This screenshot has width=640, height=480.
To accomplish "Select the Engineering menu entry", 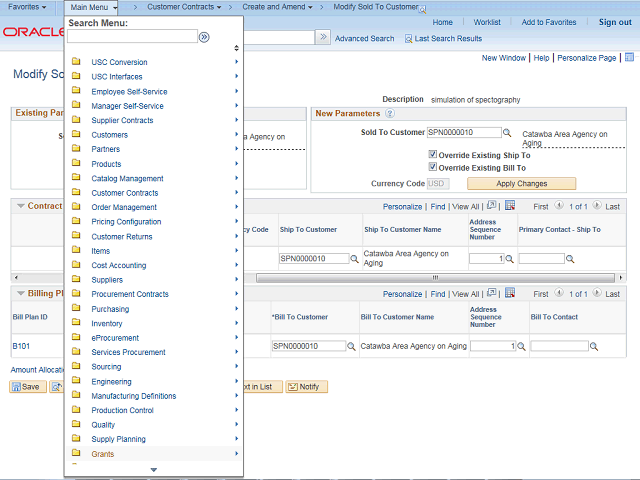I will tap(111, 382).
